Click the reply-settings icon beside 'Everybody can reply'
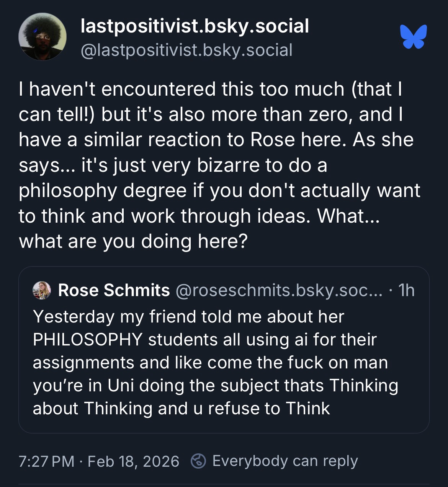Screen dimensions: 448x487 (x=198, y=461)
